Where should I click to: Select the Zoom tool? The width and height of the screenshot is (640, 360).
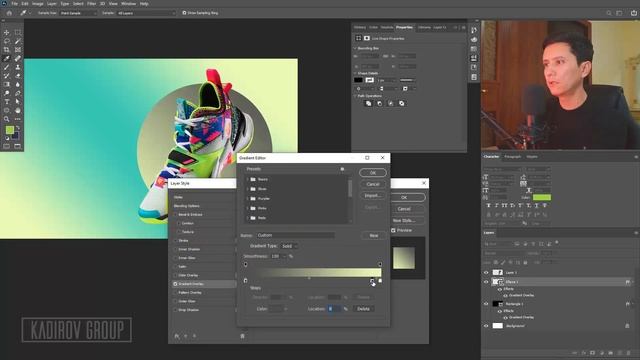click(x=7, y=119)
